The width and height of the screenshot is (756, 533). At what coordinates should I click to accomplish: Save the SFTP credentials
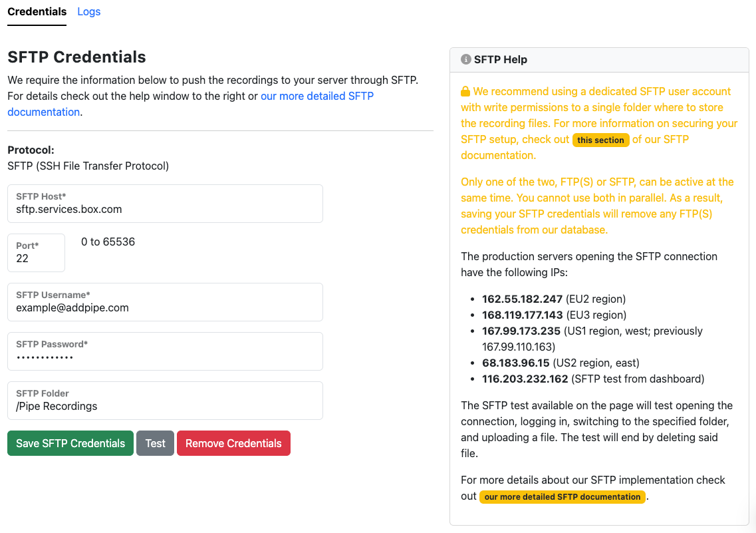pyautogui.click(x=70, y=443)
